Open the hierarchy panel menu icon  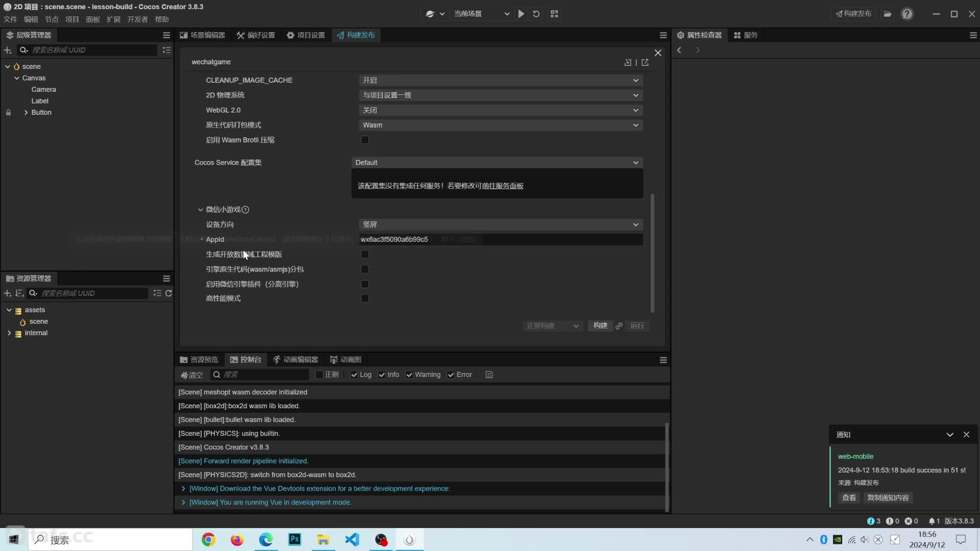click(x=166, y=35)
